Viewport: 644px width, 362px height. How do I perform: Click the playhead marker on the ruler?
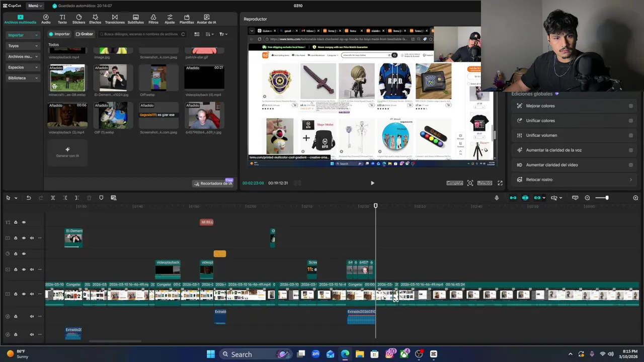point(375,206)
